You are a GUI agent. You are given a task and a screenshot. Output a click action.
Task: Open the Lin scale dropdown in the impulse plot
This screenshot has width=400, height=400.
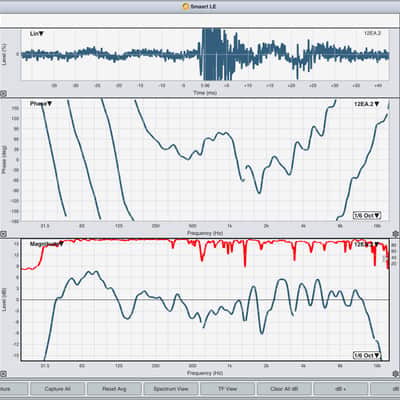(37, 34)
